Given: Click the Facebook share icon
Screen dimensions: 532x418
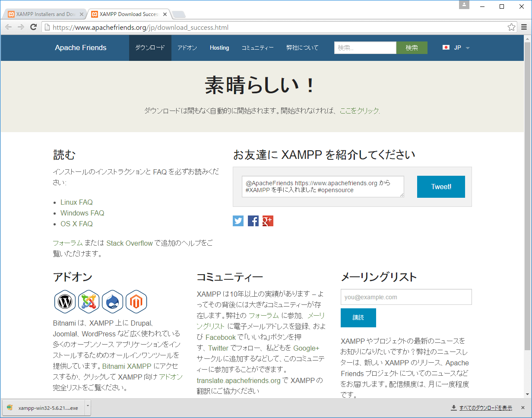Looking at the screenshot, I should [x=253, y=221].
